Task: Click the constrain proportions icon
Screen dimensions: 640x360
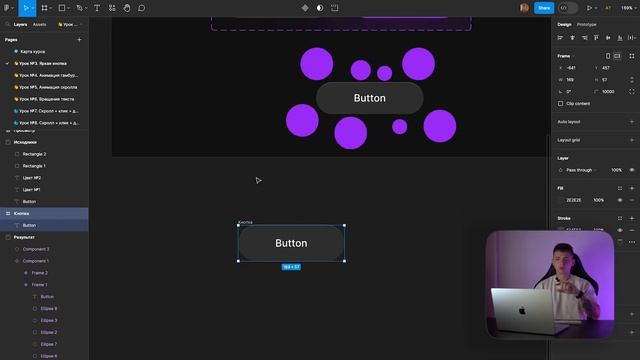Action: pos(632,80)
